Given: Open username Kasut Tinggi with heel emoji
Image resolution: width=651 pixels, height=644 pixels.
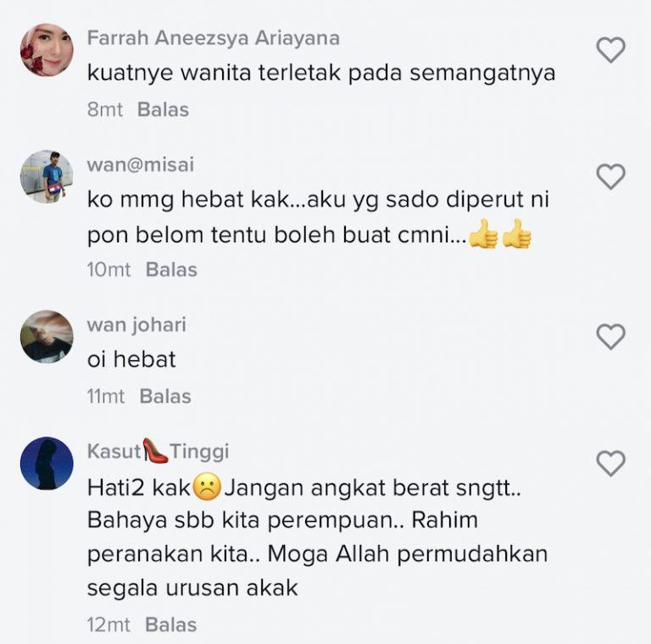Looking at the screenshot, I should point(159,451).
